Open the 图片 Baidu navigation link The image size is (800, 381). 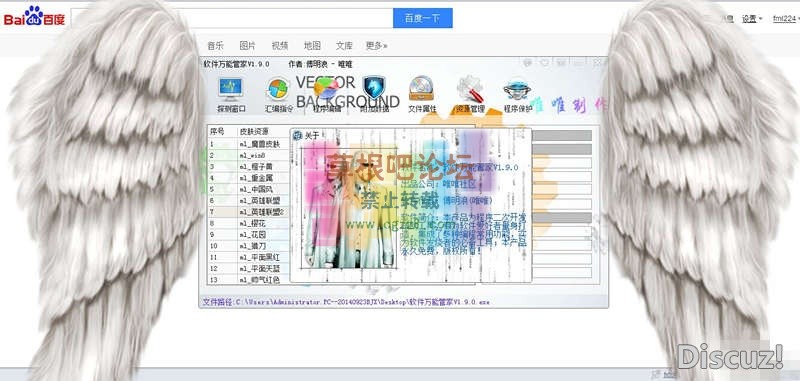247,45
